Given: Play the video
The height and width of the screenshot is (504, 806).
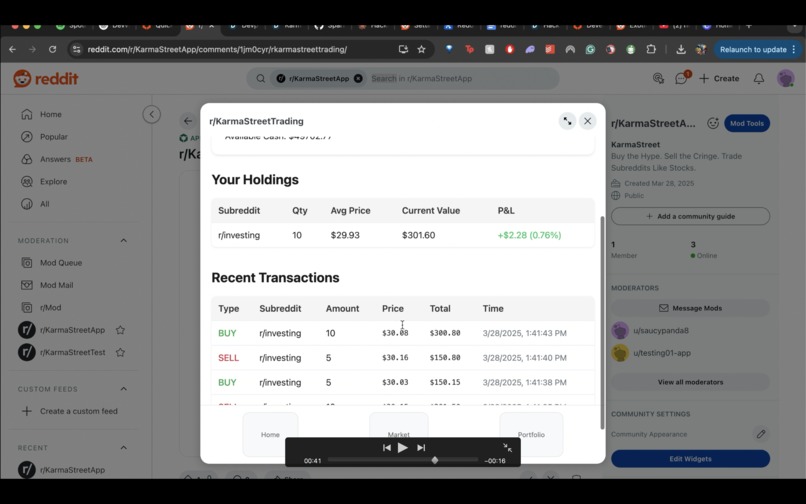Looking at the screenshot, I should pos(403,447).
